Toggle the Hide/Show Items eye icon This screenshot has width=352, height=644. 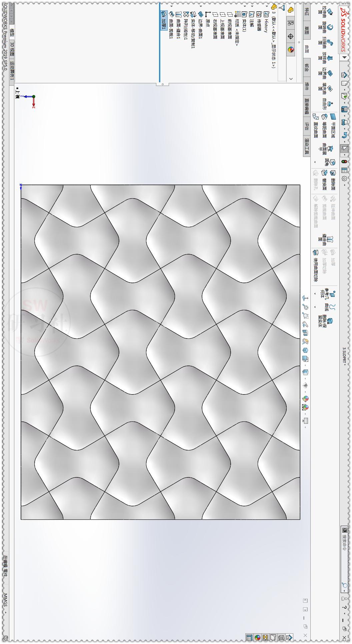(305, 385)
